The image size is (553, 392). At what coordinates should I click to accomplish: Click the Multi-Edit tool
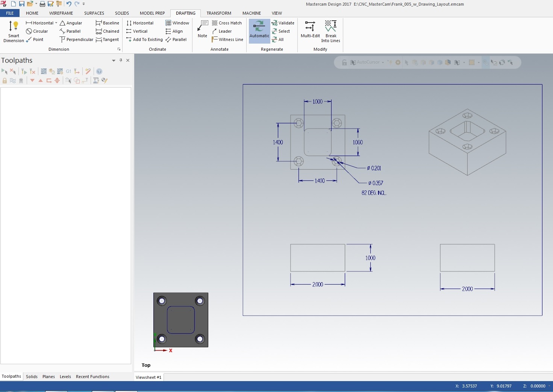click(310, 29)
